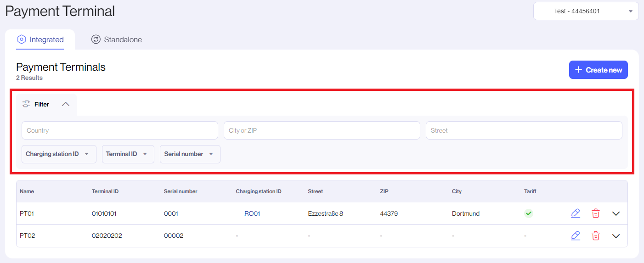Switch to the Integrated tab
Image resolution: width=644 pixels, height=263 pixels.
[x=40, y=39]
